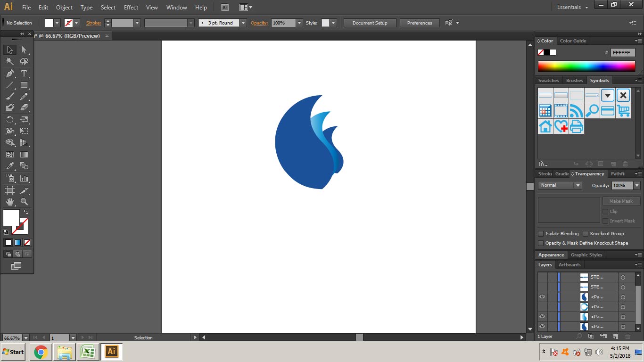Show the hidden fourth path layer item
The image size is (644, 362).
(542, 307)
